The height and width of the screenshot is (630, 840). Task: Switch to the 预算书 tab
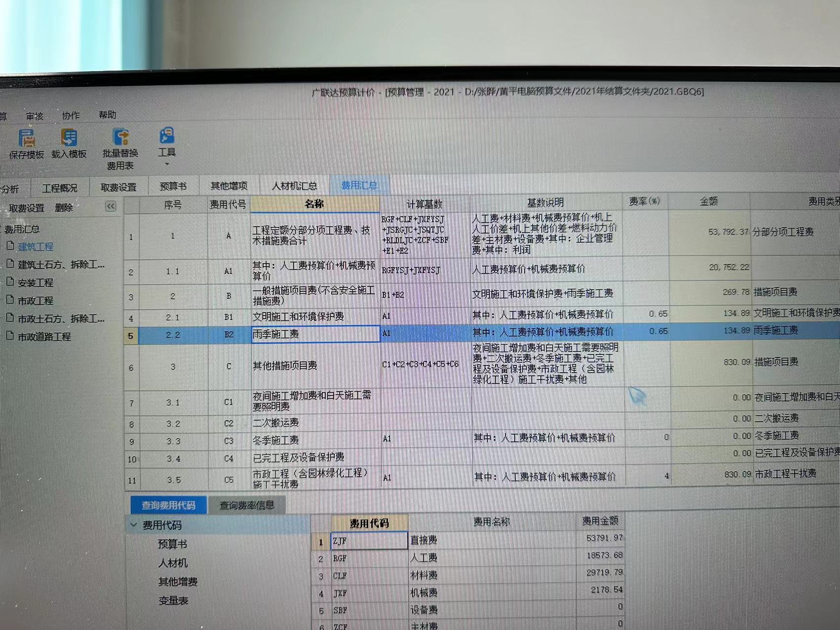point(173,186)
